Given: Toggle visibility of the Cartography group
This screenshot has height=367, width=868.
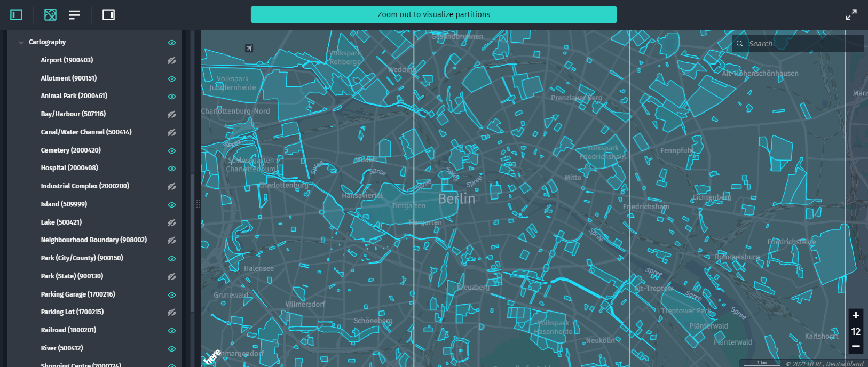Looking at the screenshot, I should click(172, 42).
